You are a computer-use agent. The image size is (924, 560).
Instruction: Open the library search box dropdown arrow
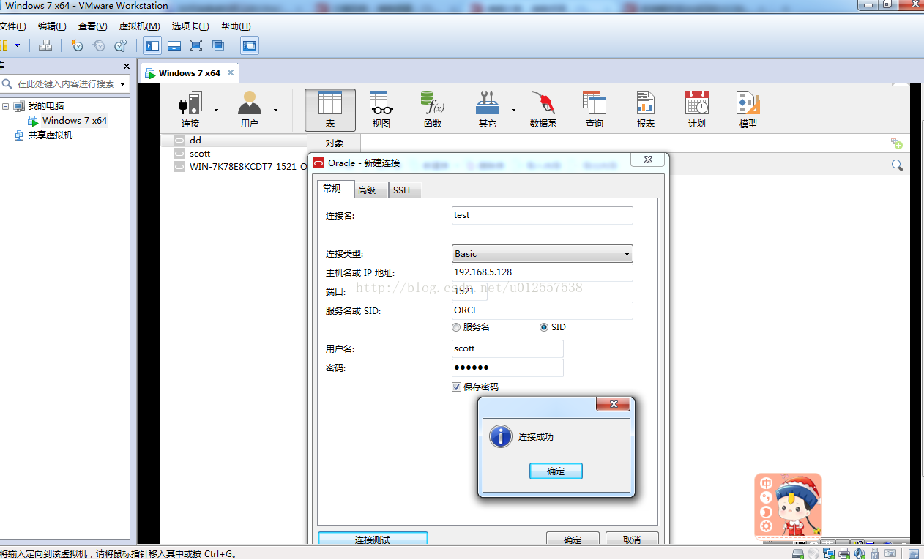[122, 84]
